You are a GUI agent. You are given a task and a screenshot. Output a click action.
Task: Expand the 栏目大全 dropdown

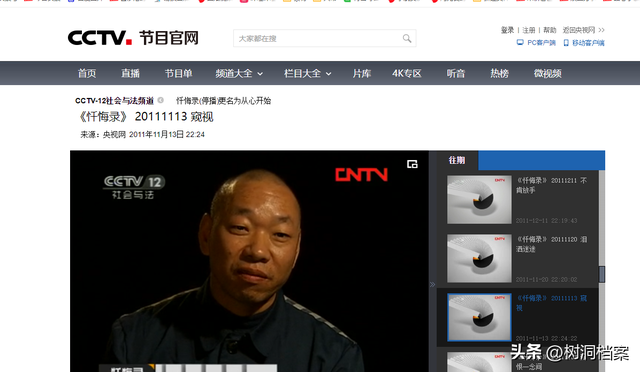tap(308, 74)
